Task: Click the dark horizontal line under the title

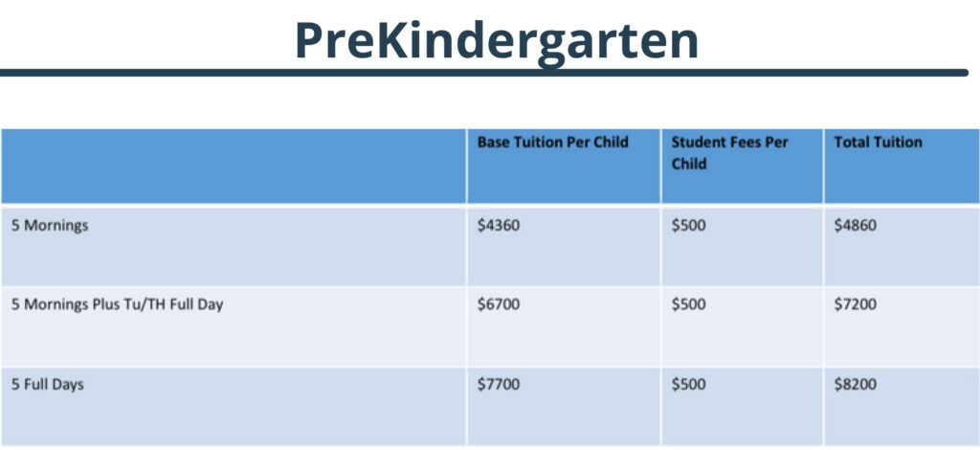Action: (484, 73)
